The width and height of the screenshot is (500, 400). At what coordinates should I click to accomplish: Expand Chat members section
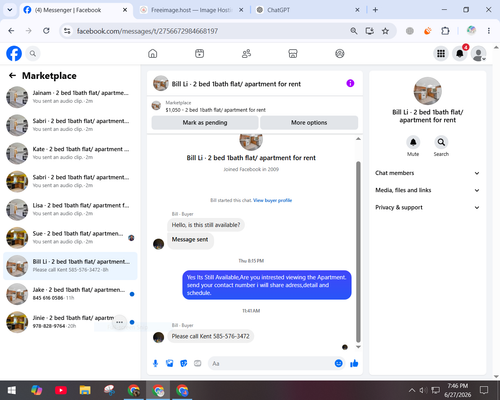tap(428, 173)
